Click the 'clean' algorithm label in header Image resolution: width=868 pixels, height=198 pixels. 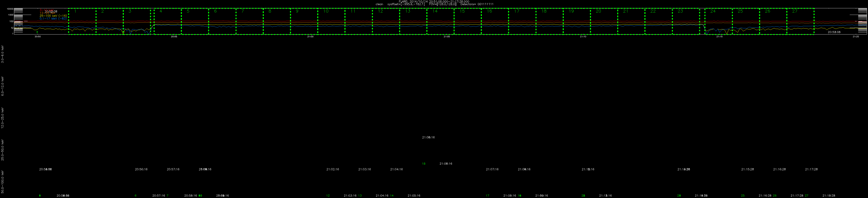(x=379, y=4)
